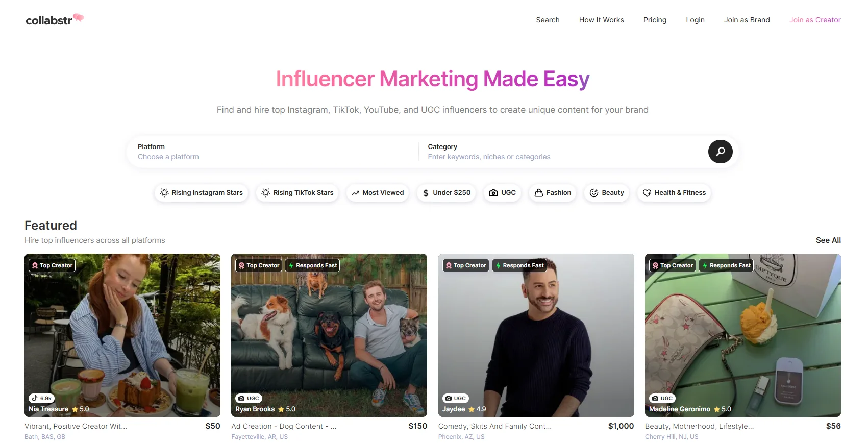
Task: Click the Ryan Brooks name
Action: click(255, 409)
